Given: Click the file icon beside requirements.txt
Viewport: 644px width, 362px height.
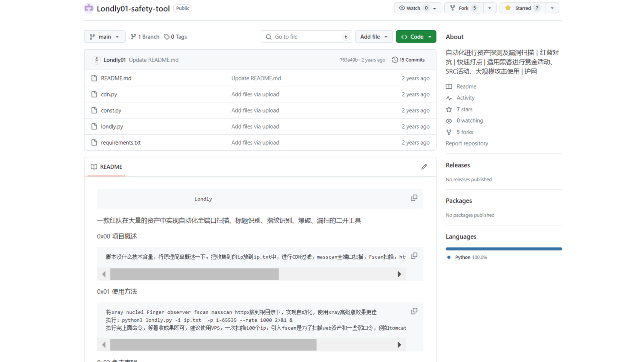Looking at the screenshot, I should [94, 142].
